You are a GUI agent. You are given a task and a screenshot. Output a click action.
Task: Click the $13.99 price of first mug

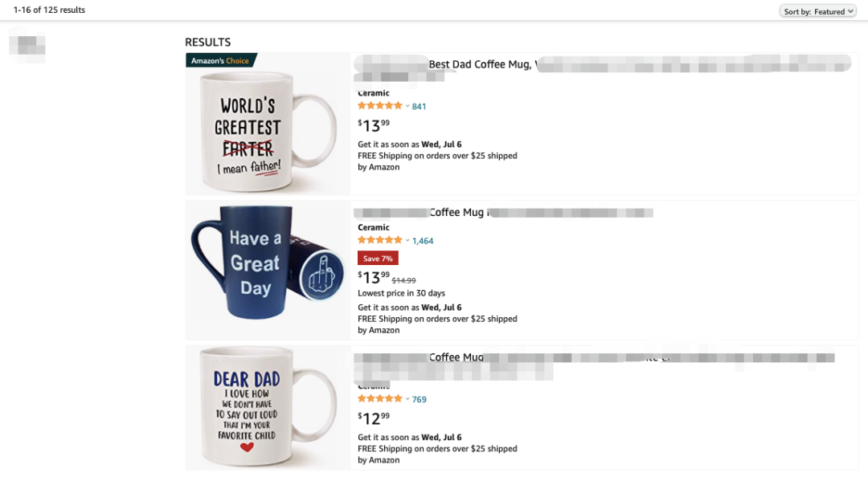coord(374,124)
